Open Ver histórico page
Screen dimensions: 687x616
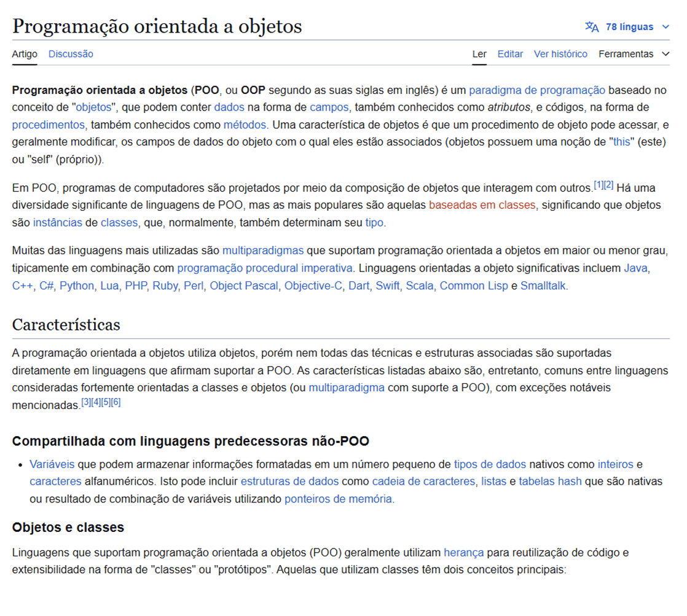coord(560,54)
